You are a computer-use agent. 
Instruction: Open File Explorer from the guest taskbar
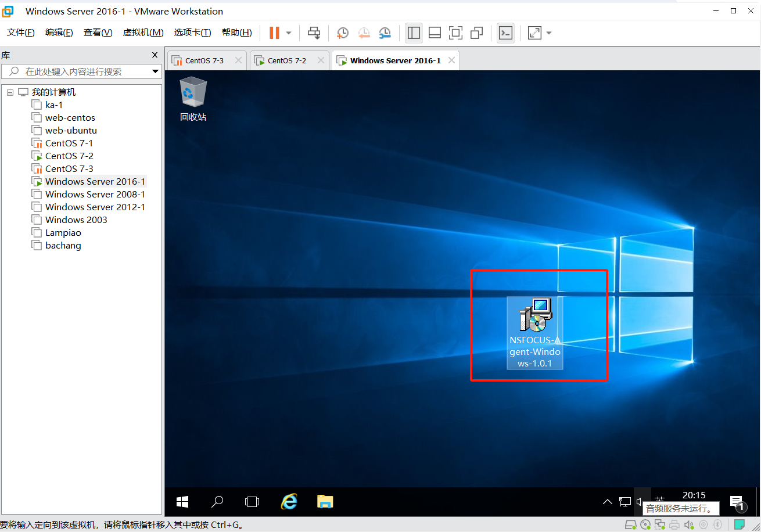pos(325,502)
